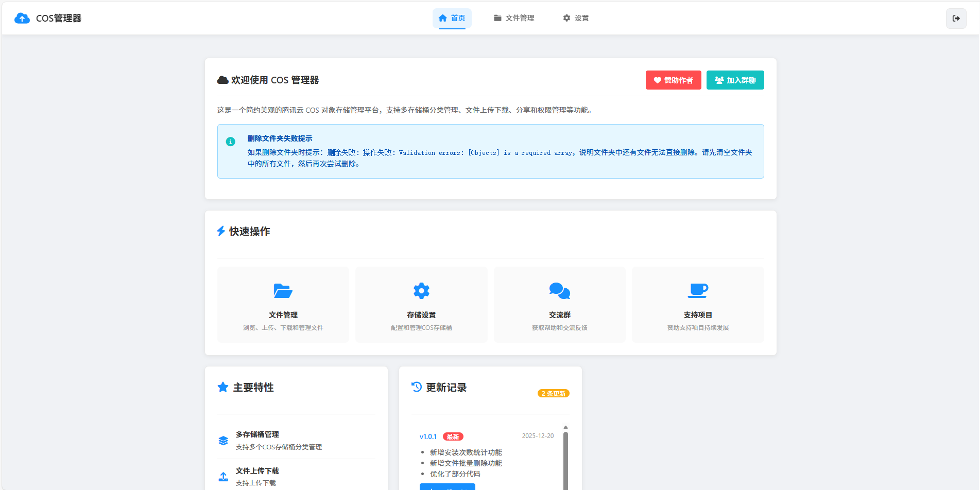Click the history icon beside 更新记录
This screenshot has width=980, height=490.
click(416, 387)
